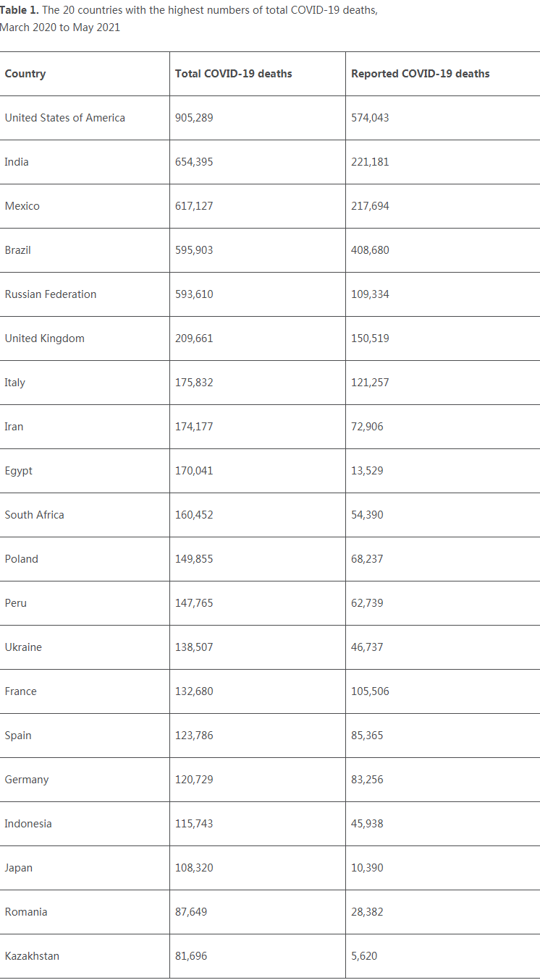Select Germany's reported deaths 83,256
Viewport: 540px width, 980px height.
367,780
